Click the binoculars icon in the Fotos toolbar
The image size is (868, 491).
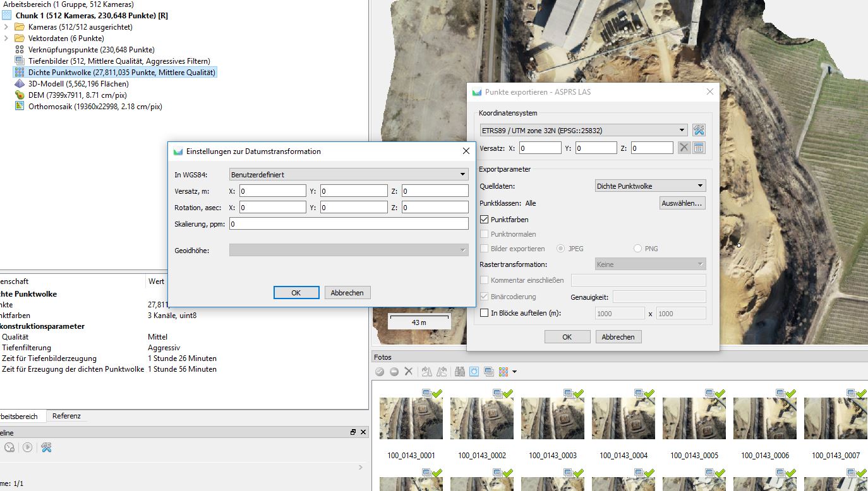pos(460,372)
